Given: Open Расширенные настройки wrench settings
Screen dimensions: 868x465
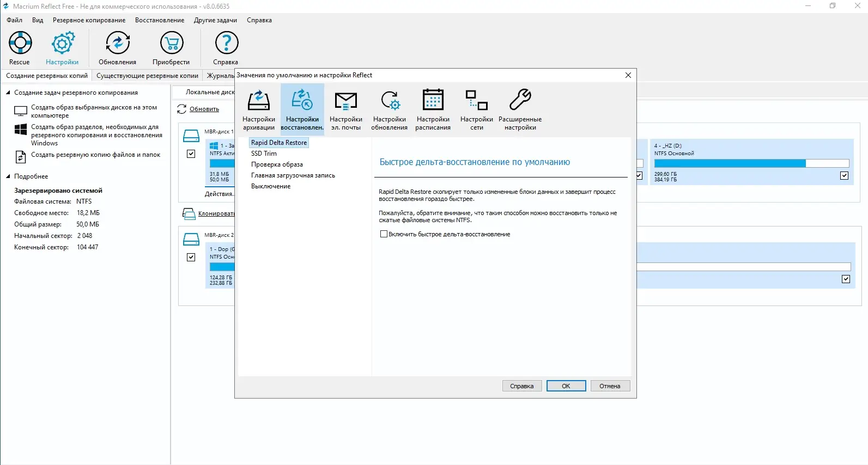Looking at the screenshot, I should coord(520,109).
